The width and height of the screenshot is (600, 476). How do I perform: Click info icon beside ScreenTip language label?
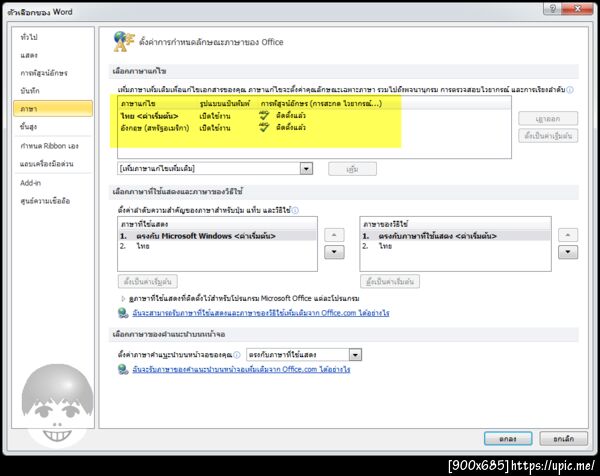coord(237,355)
